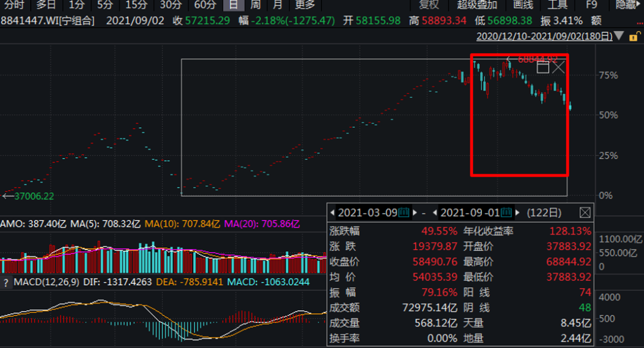The image size is (644, 348).
Task: Close the range selection box with X
Action: (x=559, y=67)
